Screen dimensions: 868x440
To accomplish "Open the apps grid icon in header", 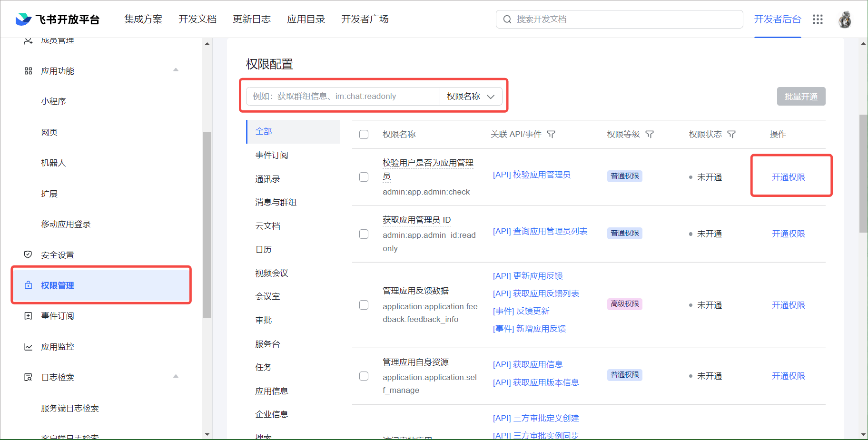I will pyautogui.click(x=818, y=20).
